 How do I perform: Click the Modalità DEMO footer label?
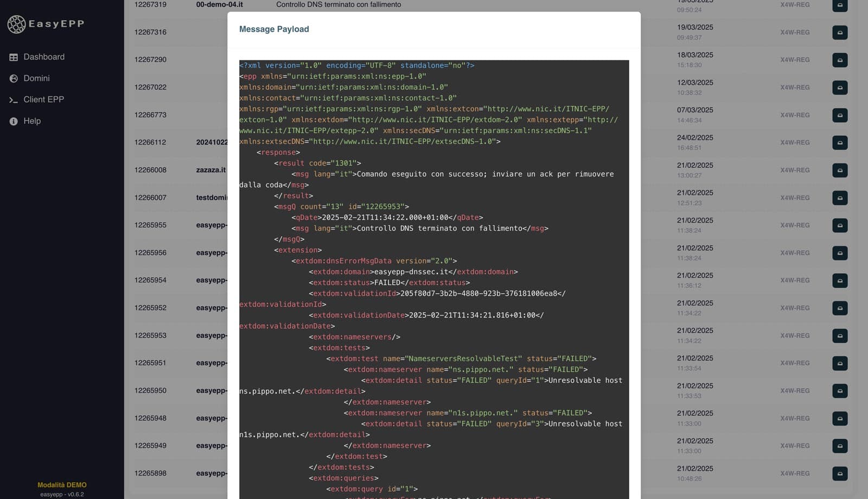[62, 485]
